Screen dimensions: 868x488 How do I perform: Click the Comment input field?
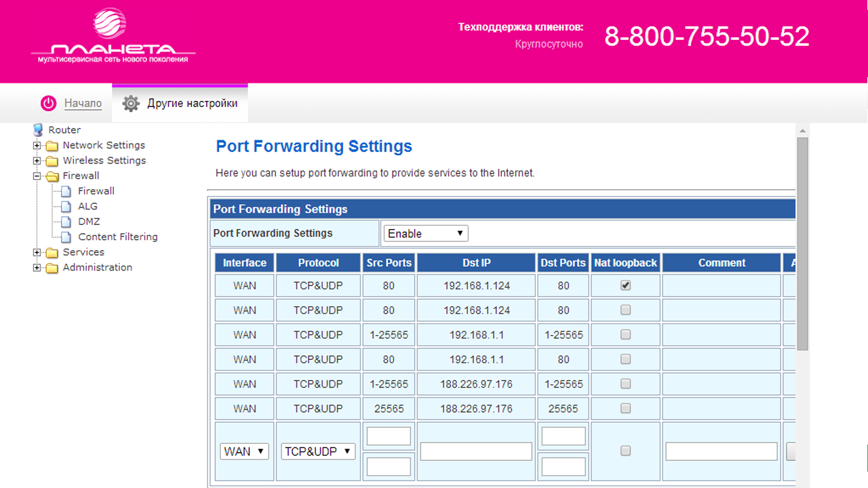point(722,451)
